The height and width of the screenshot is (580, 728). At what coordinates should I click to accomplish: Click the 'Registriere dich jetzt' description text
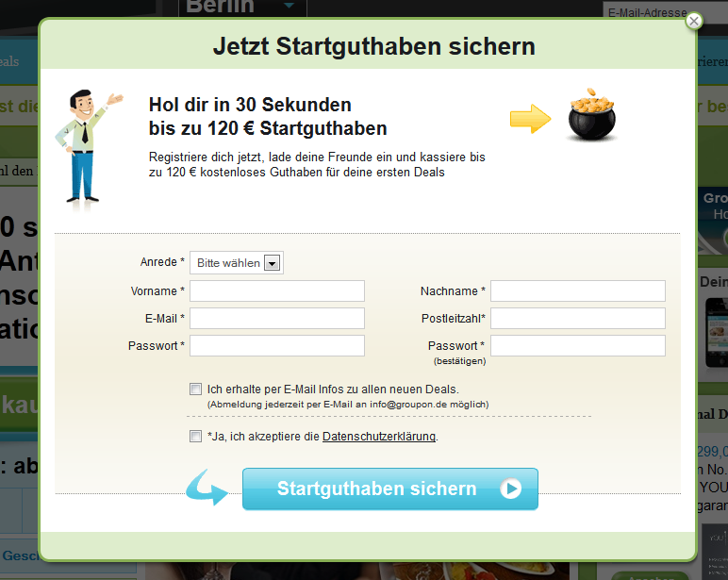pos(317,164)
